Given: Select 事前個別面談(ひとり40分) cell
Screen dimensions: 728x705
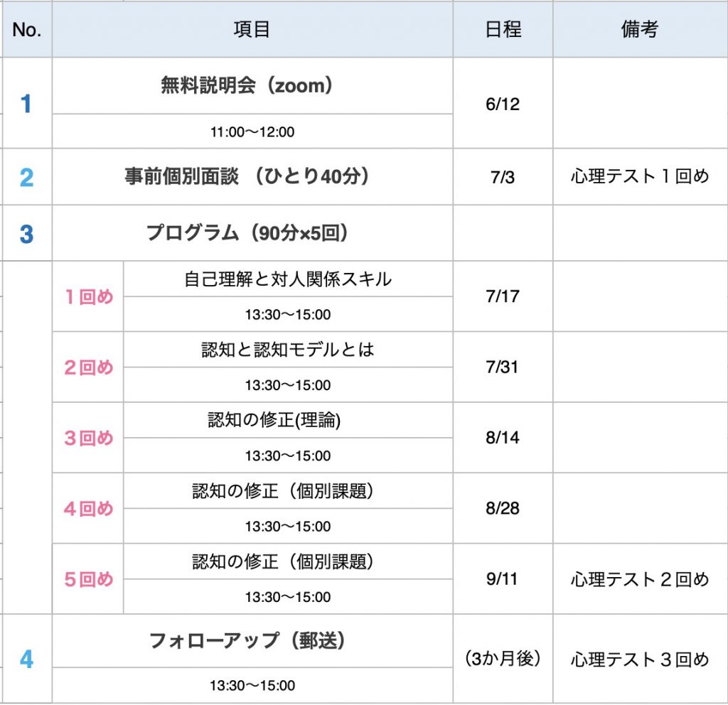Looking at the screenshot, I should point(252,177).
